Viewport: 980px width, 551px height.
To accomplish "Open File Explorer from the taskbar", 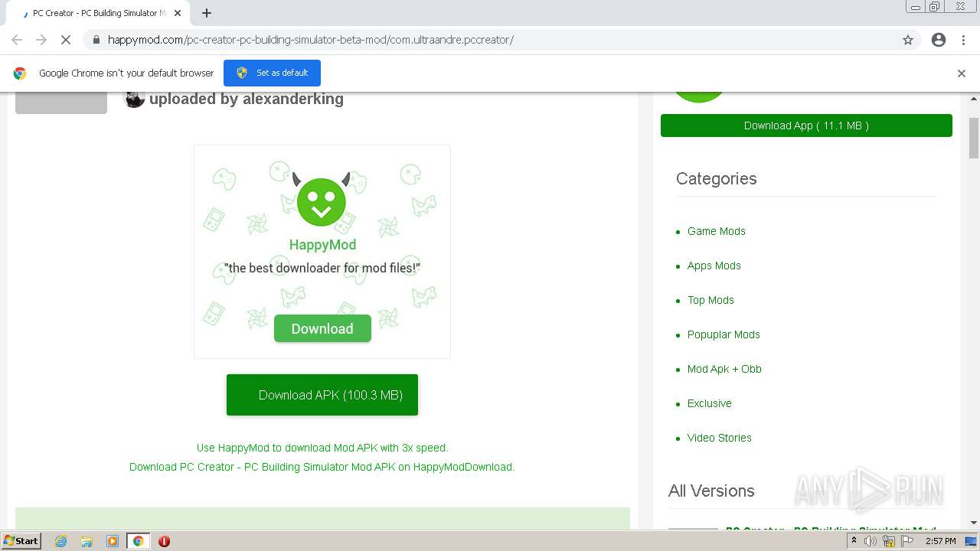I will click(x=87, y=541).
